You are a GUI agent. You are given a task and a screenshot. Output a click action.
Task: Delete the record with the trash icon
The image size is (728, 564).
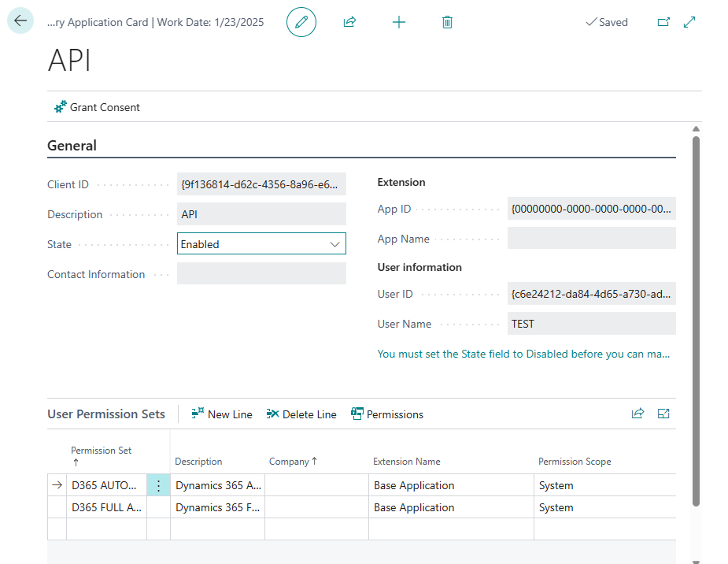447,22
